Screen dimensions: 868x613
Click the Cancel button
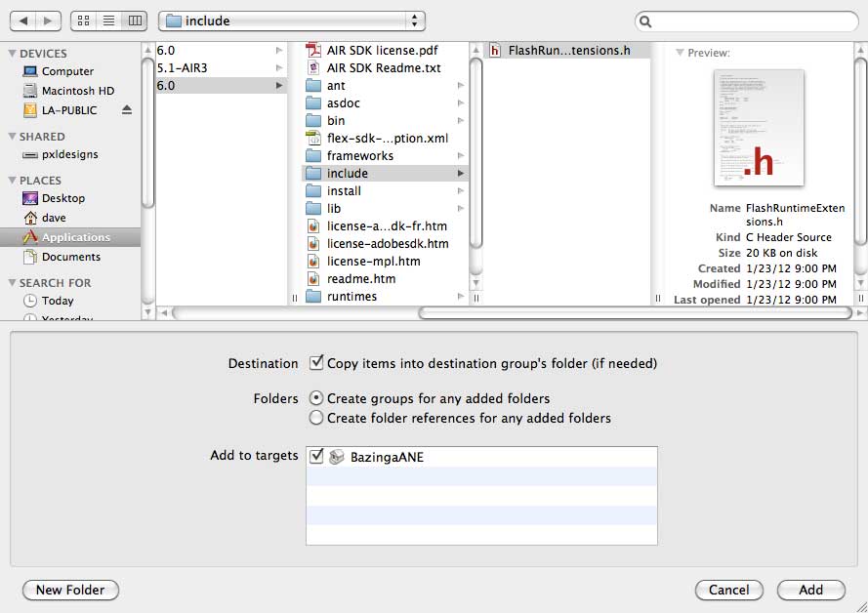point(728,590)
